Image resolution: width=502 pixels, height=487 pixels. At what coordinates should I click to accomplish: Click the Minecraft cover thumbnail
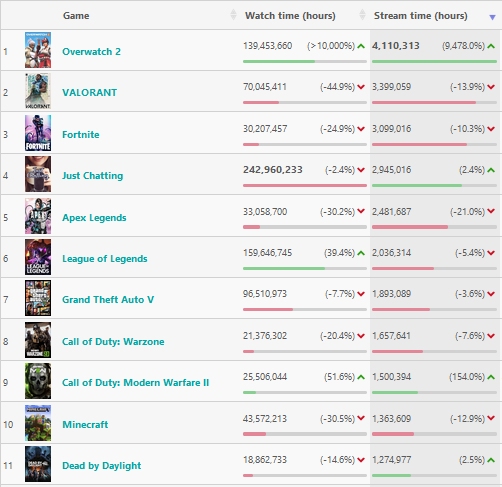point(38,423)
